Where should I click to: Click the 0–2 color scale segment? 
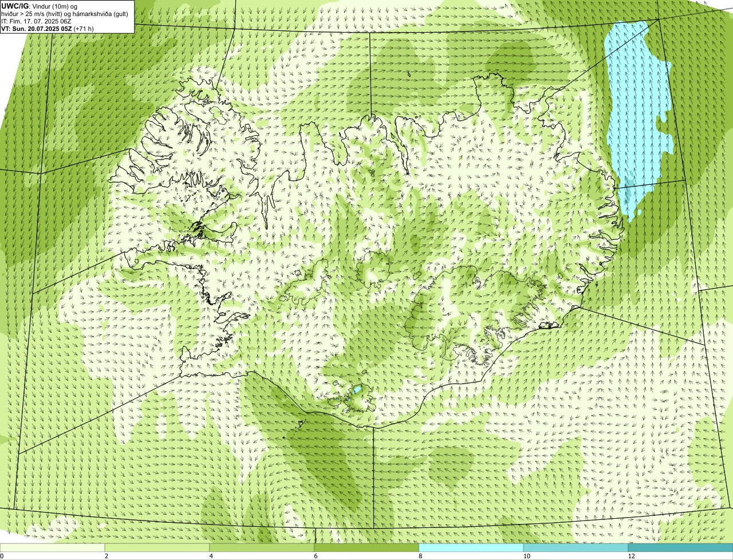[x=53, y=547]
